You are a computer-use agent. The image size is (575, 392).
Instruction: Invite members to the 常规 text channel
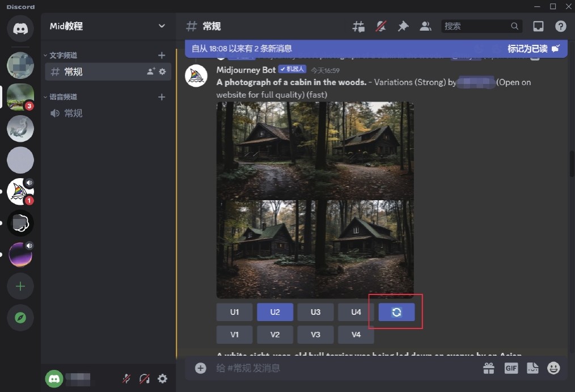[151, 71]
